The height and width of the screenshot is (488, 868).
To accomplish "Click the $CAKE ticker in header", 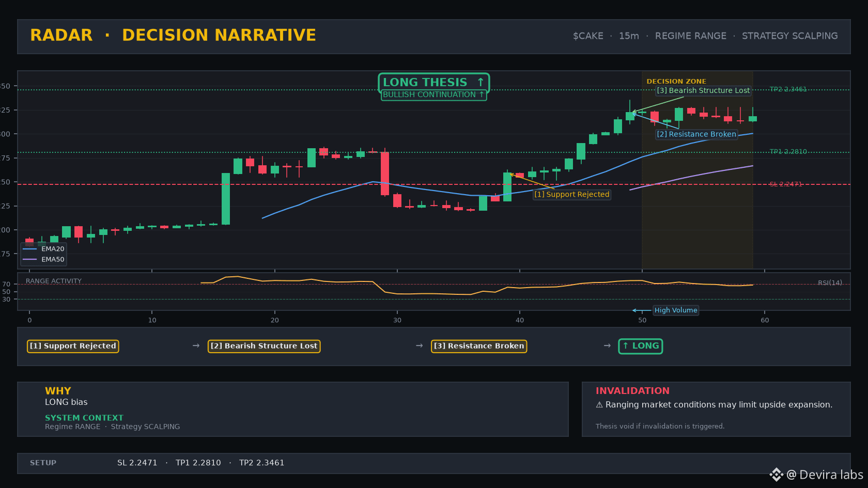I will pos(588,36).
